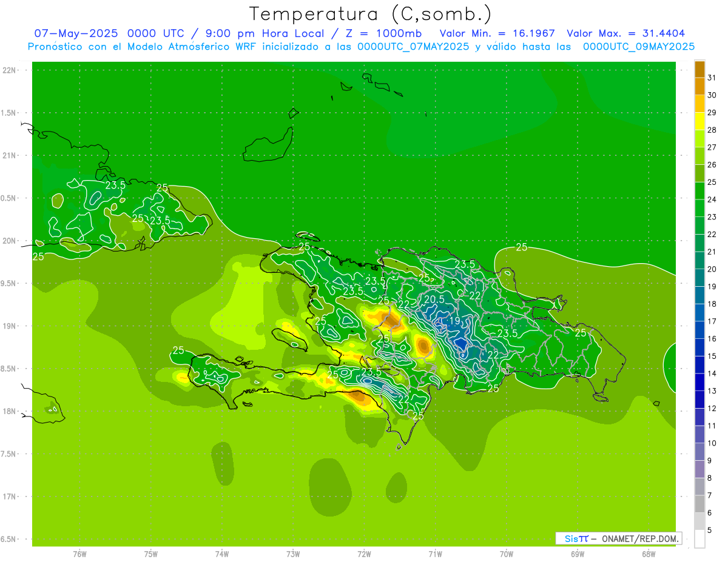Click the legend scale value "8"
728x562 pixels.
pyautogui.click(x=710, y=478)
